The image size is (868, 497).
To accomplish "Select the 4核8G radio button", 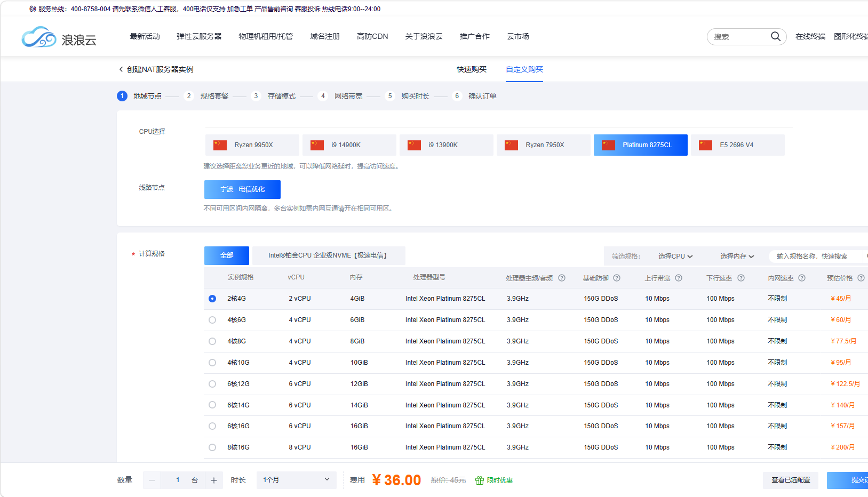I will pyautogui.click(x=212, y=341).
